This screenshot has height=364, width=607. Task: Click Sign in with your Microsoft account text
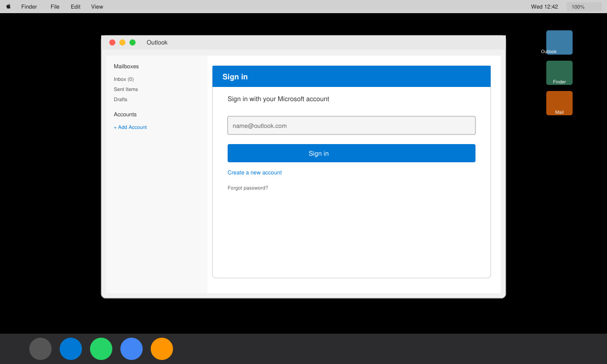point(278,99)
